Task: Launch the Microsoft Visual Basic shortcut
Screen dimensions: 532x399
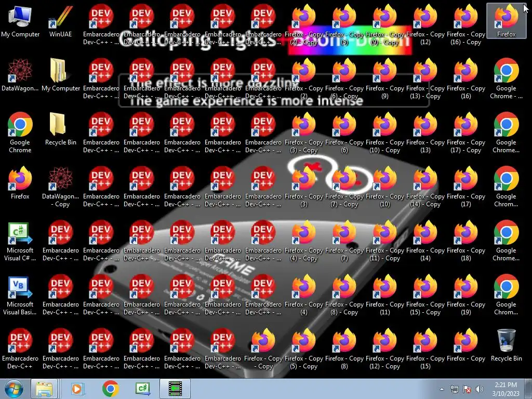Action: [x=20, y=295]
